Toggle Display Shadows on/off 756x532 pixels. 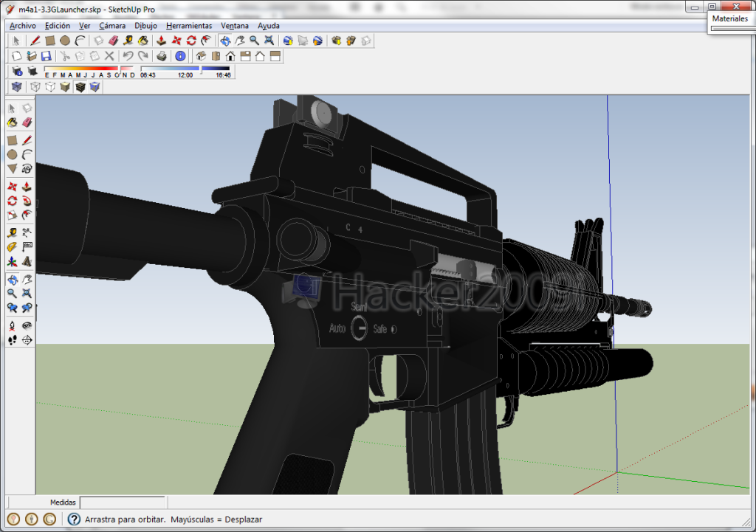coord(32,72)
